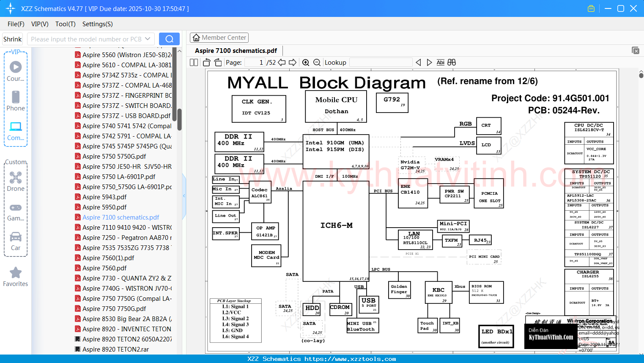The width and height of the screenshot is (644, 363).
Task: Open the Member Center
Action: [x=219, y=38]
